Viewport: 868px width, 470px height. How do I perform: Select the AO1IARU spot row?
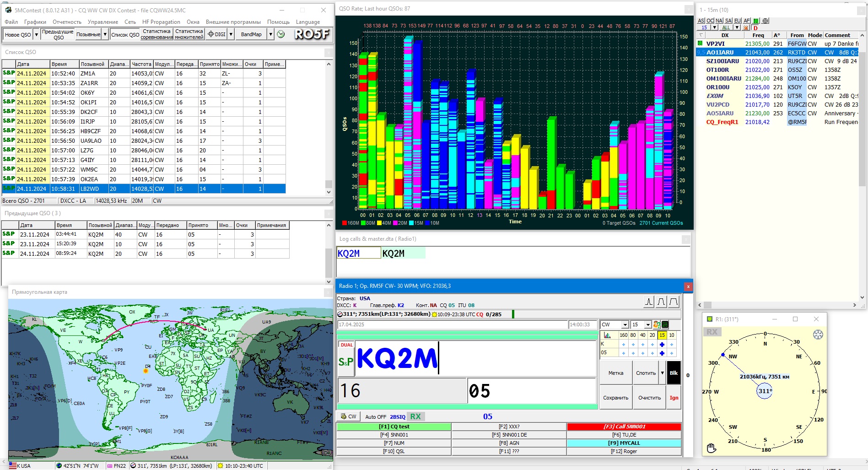click(777, 53)
